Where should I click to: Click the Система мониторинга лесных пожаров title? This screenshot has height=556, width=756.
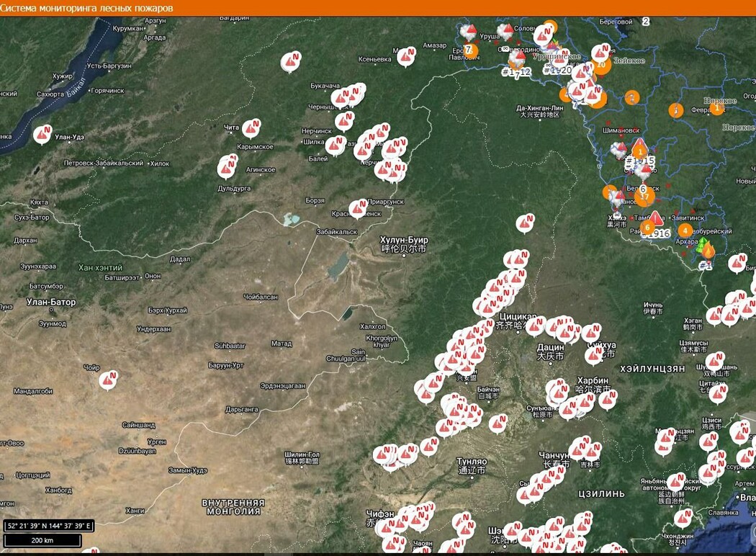pyautogui.click(x=86, y=8)
